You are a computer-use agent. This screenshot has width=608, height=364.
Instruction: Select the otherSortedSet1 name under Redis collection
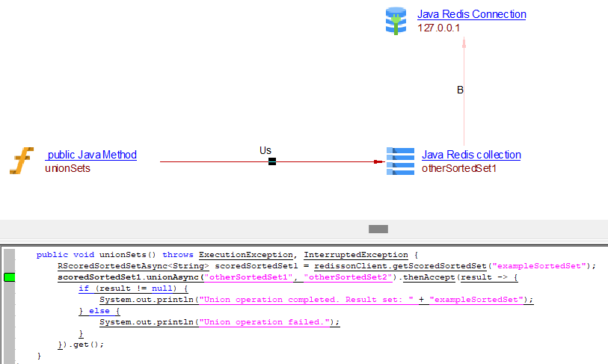(x=459, y=168)
